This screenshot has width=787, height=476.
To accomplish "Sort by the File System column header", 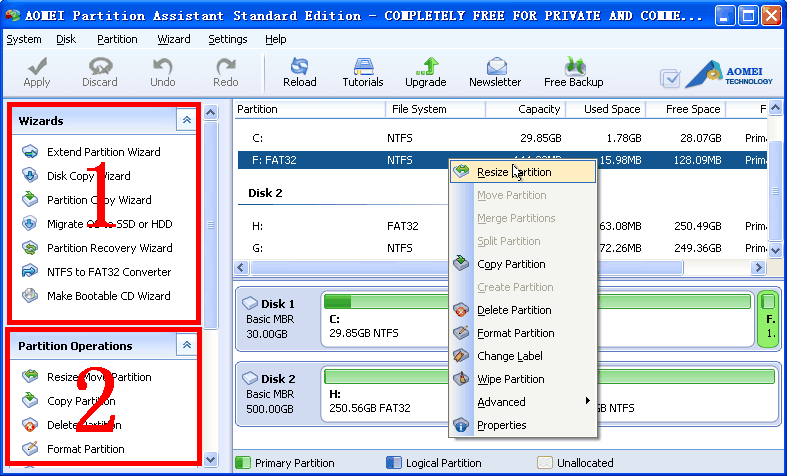I will (x=435, y=109).
